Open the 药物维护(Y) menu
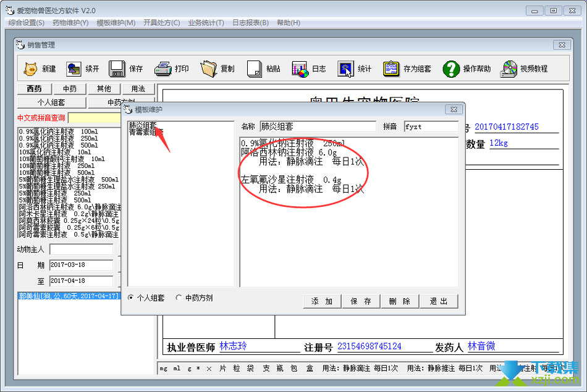 (x=70, y=23)
